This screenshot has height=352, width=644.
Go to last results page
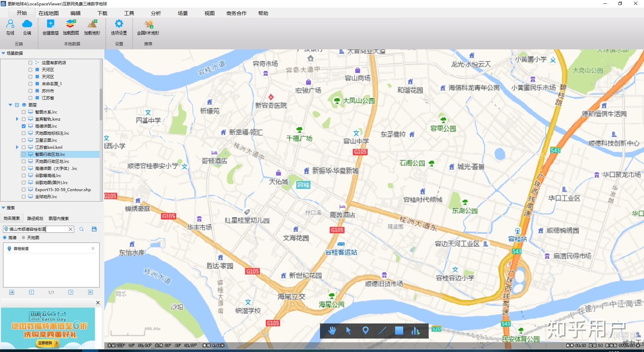click(x=91, y=292)
